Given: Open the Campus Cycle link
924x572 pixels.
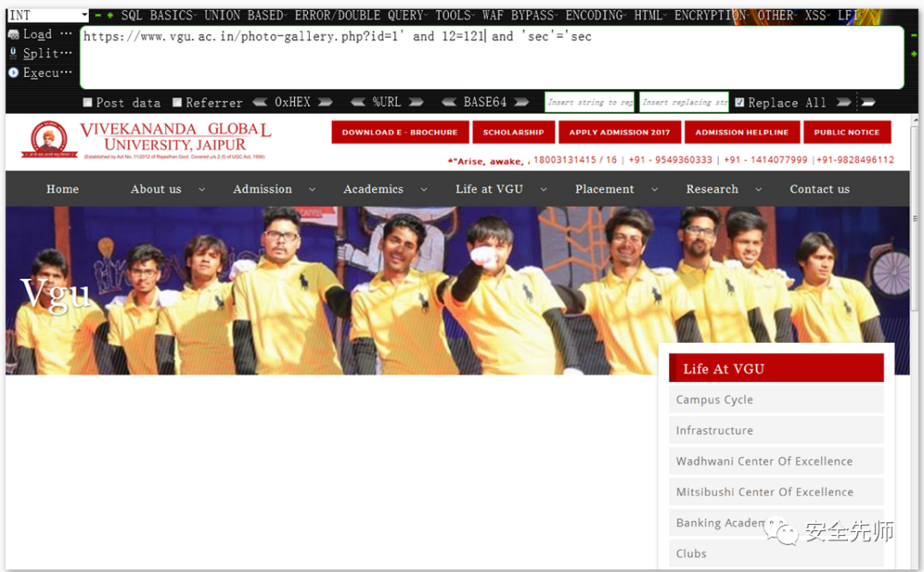Looking at the screenshot, I should 776,399.
